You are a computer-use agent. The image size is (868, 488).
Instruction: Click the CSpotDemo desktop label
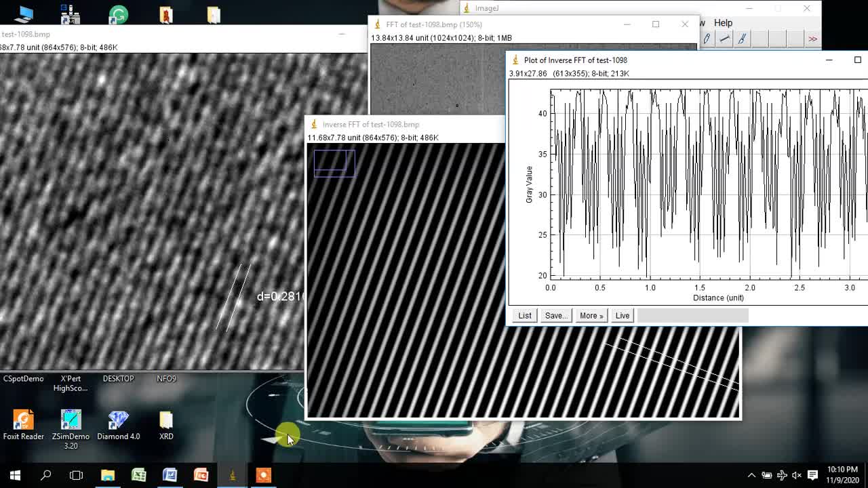coord(24,379)
